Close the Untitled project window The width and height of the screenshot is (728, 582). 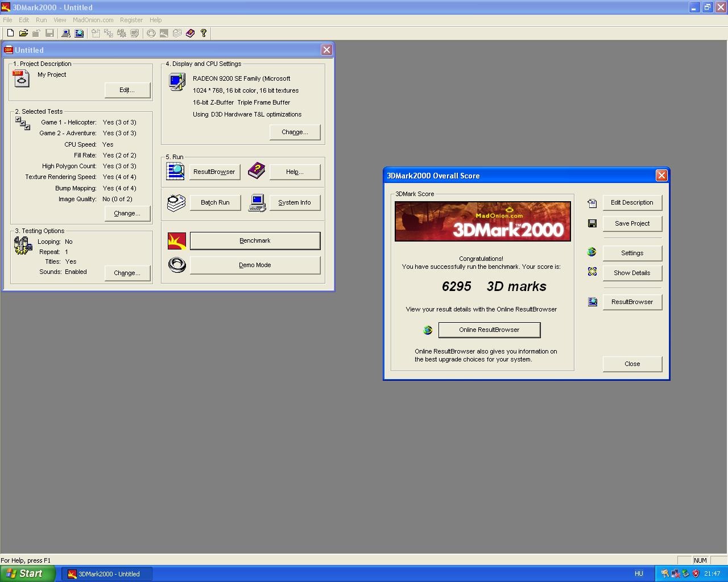coord(326,50)
